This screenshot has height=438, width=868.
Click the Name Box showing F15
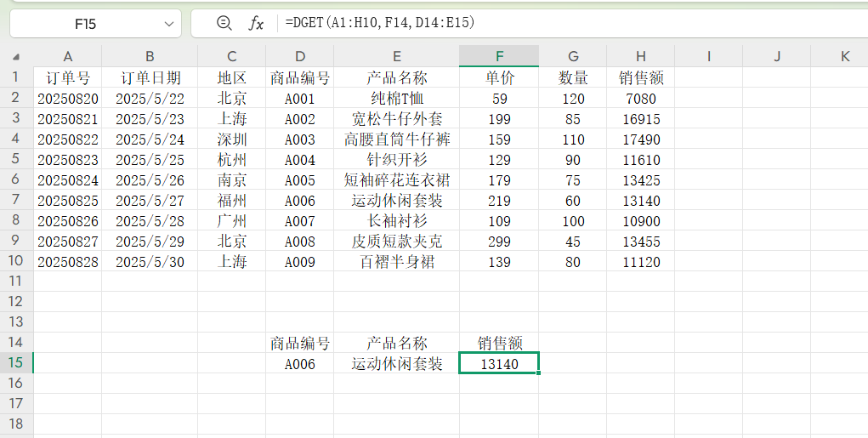pyautogui.click(x=96, y=24)
